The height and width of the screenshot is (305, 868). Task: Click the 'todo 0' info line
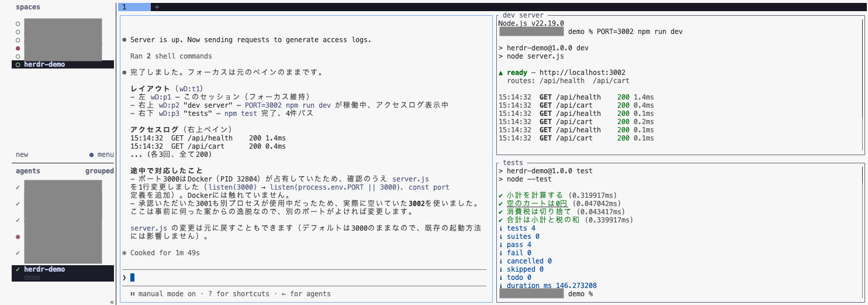click(514, 277)
